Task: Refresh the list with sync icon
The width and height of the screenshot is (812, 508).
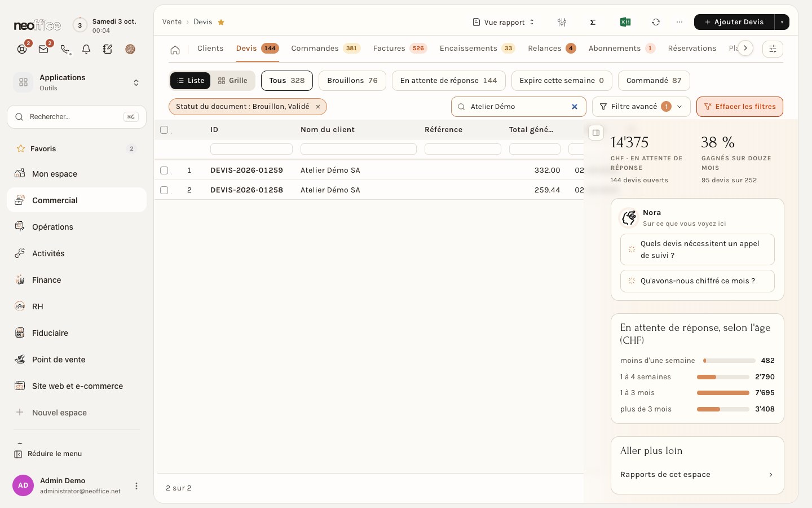Action: 656,22
